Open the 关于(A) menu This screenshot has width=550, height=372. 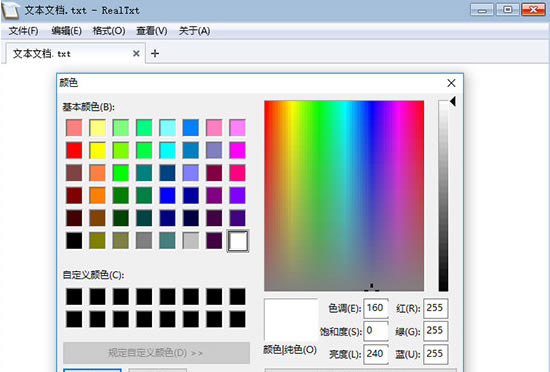pos(194,31)
